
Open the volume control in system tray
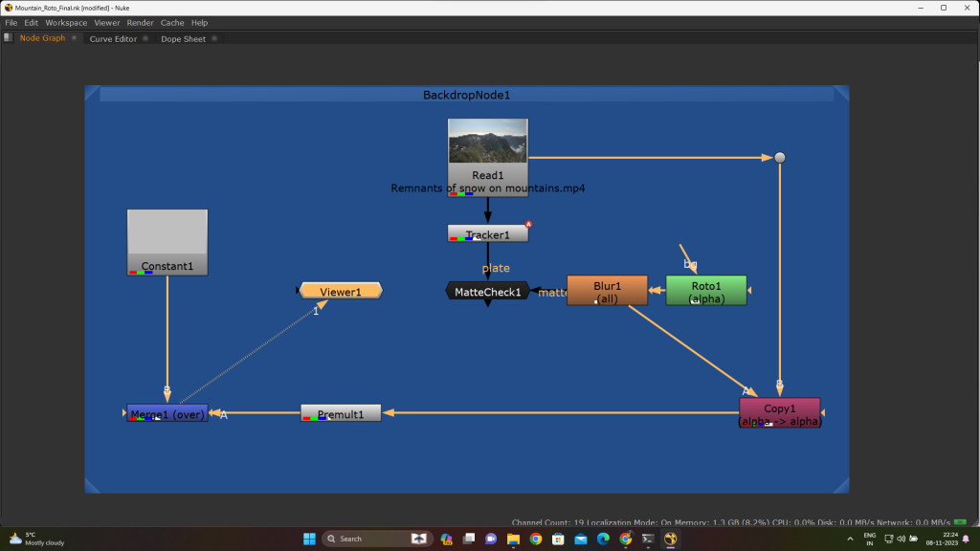click(x=902, y=539)
